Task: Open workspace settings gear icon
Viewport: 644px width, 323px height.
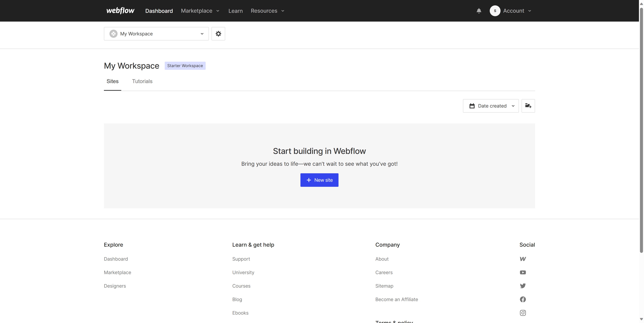Action: coord(218,34)
